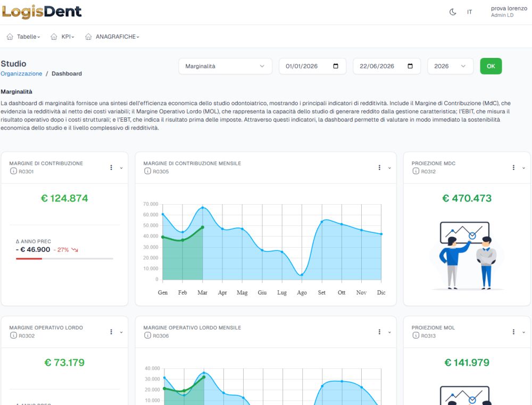Open three-dot menu on Proiezione MDC card
Screen dimensions: 532x405
tap(513, 167)
